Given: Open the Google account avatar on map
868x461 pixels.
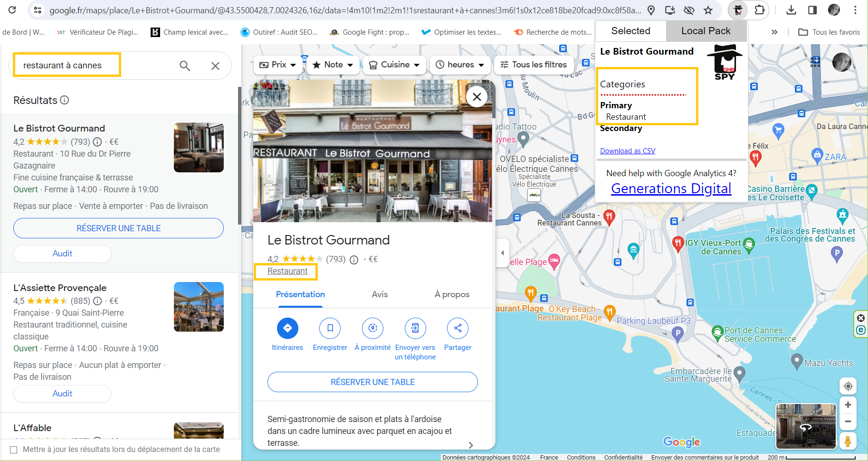Looking at the screenshot, I should coord(842,62).
